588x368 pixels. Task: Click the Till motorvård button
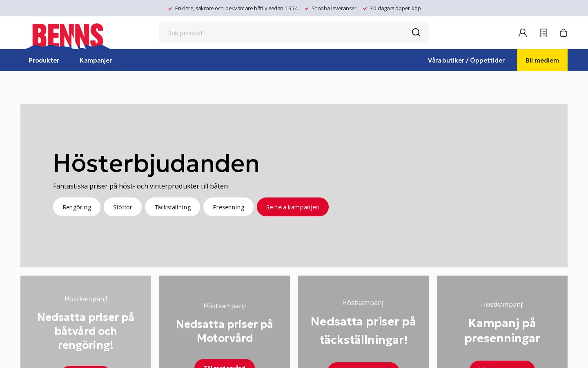pos(225,364)
